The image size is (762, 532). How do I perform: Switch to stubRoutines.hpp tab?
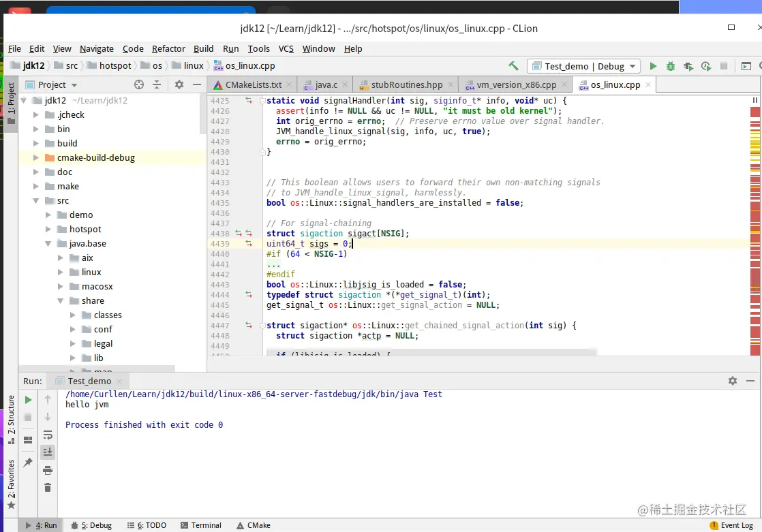(x=407, y=84)
